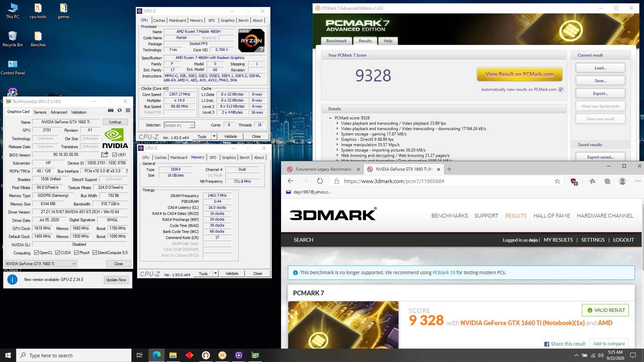Click the Bus Interface question mark help icon
The height and width of the screenshot is (362, 644).
(x=127, y=171)
